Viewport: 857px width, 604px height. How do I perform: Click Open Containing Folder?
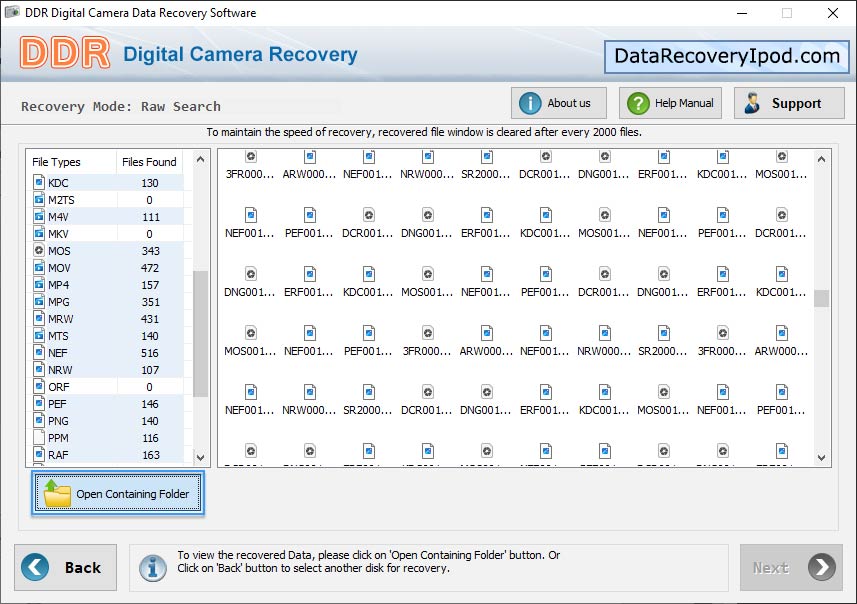point(118,494)
